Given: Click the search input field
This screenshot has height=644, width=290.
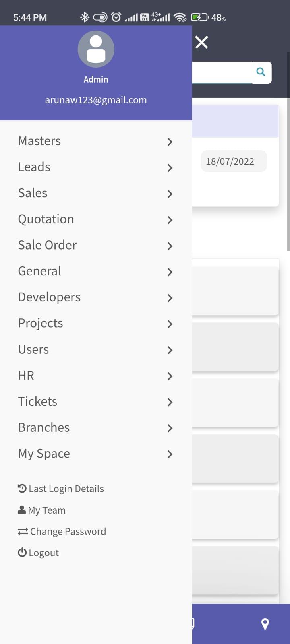Looking at the screenshot, I should (x=222, y=72).
